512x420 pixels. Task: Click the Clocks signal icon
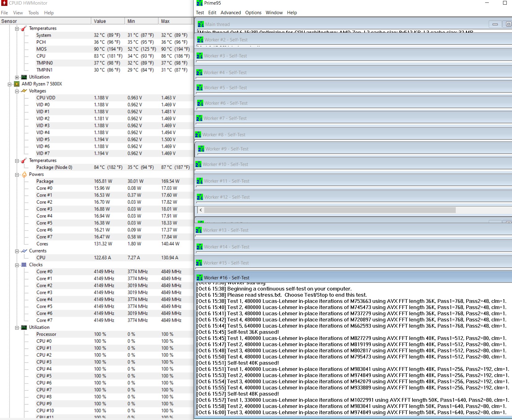point(24,265)
